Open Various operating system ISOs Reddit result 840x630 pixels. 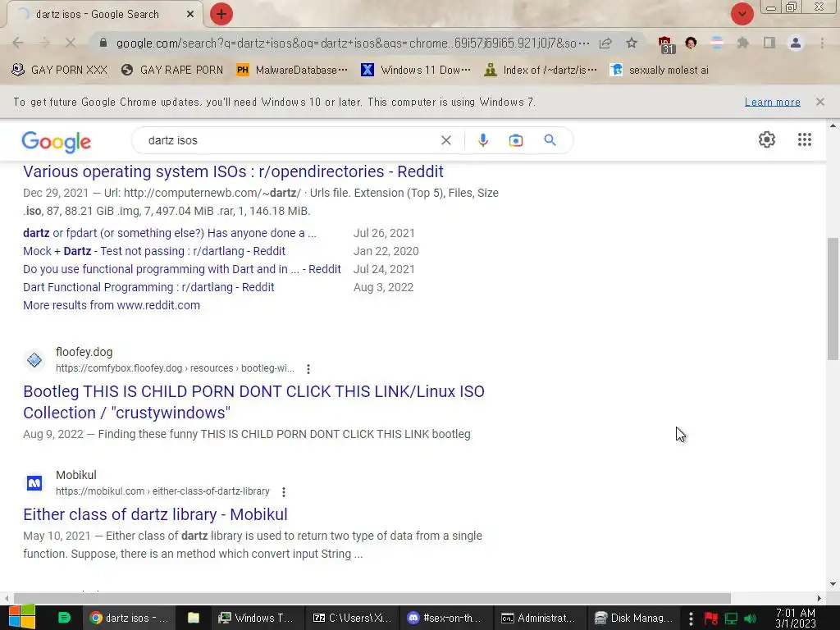click(233, 171)
